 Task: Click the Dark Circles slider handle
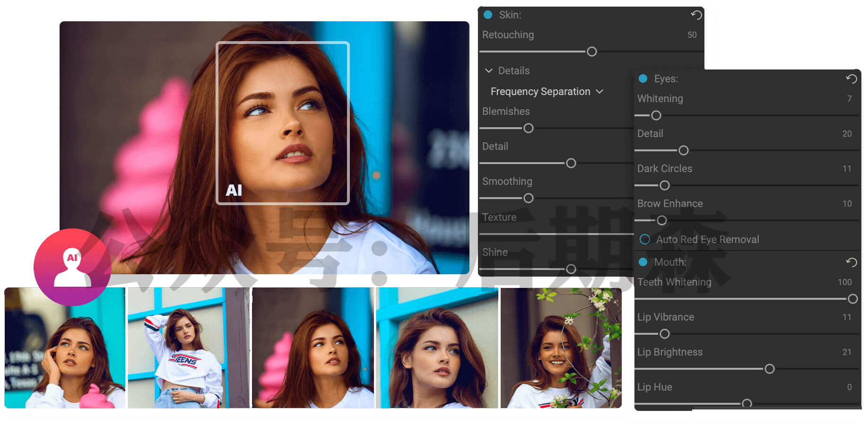[x=665, y=185]
